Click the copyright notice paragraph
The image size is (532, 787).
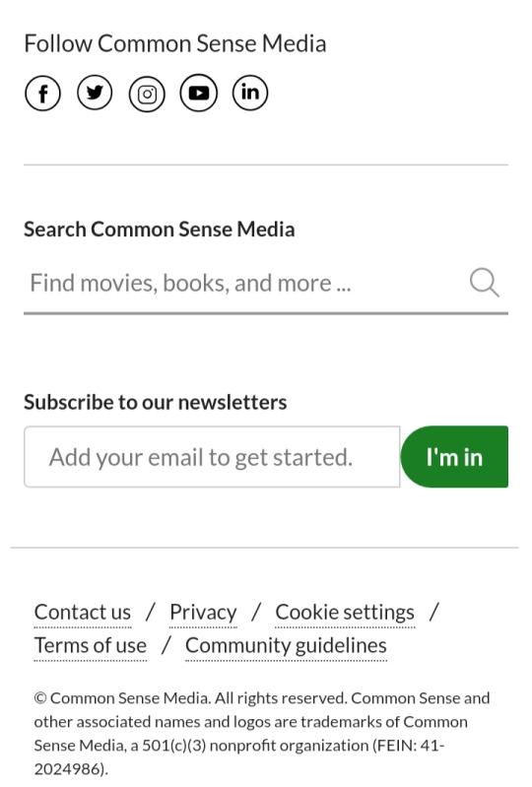click(262, 733)
